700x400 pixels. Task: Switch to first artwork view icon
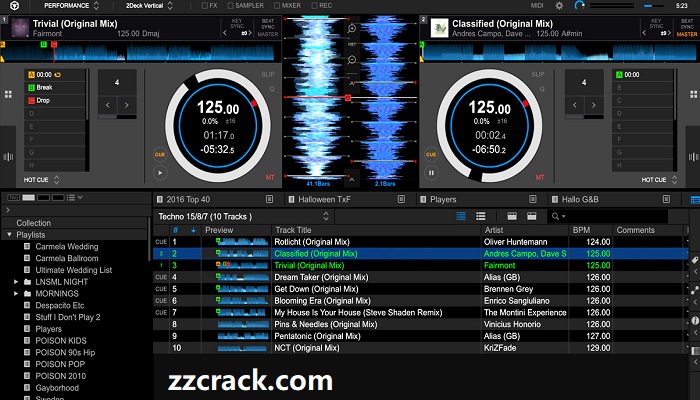click(512, 216)
